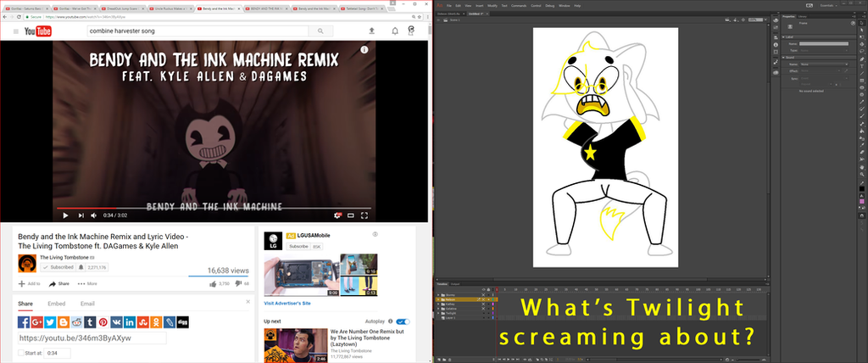Skip to next video in player

[x=81, y=215]
